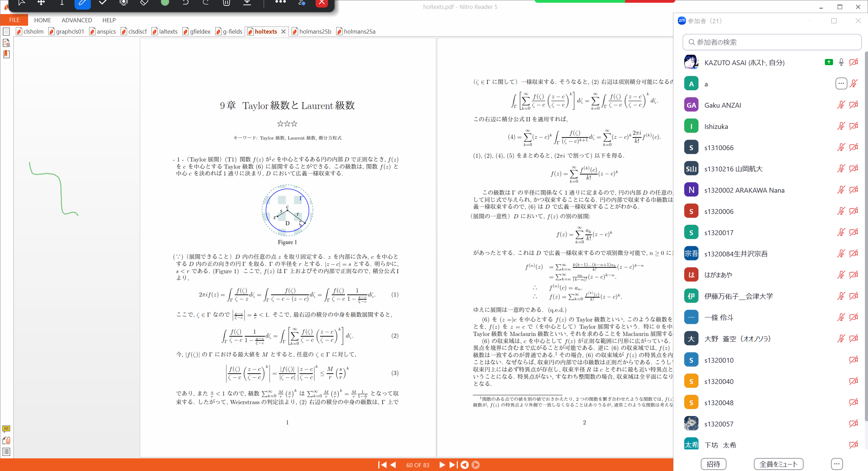Open the bookmarks panel in Nitro sidebar
Viewport: 868px width, 471px height.
pos(6,54)
